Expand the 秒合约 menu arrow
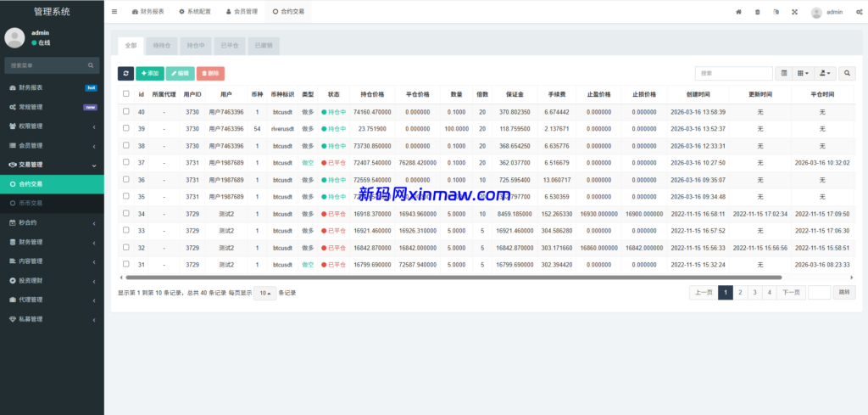 coord(94,222)
